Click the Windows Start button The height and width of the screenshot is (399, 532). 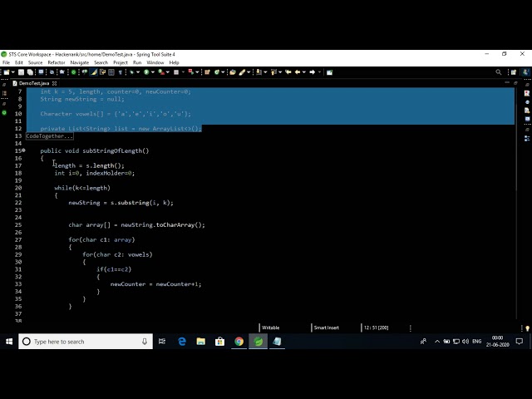click(9, 342)
